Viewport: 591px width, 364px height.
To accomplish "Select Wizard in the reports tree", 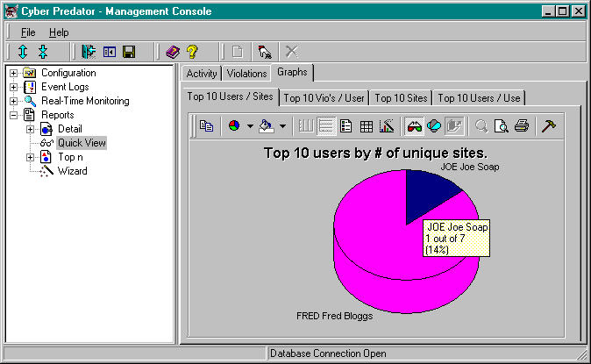I will pos(72,171).
